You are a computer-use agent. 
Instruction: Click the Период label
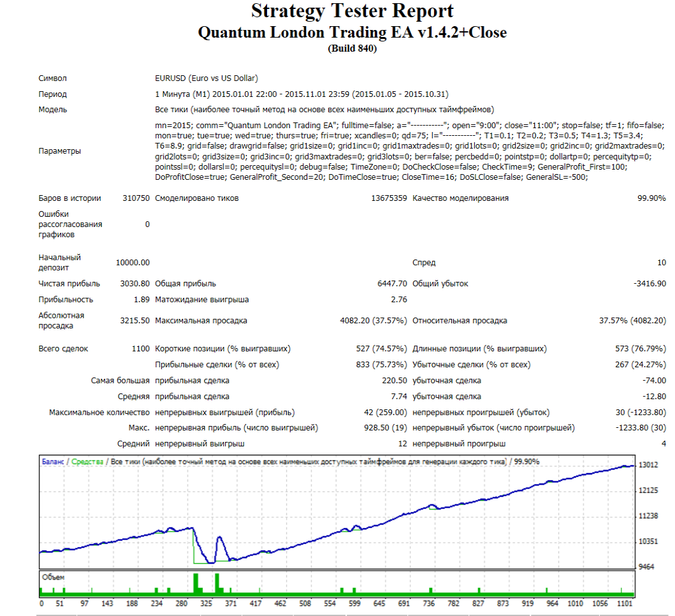(52, 94)
